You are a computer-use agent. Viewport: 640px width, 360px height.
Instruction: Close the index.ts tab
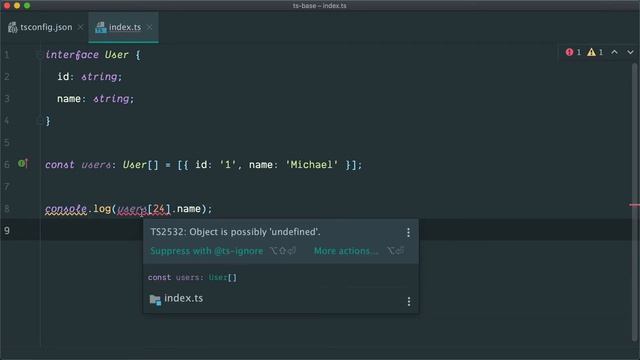pyautogui.click(x=149, y=27)
